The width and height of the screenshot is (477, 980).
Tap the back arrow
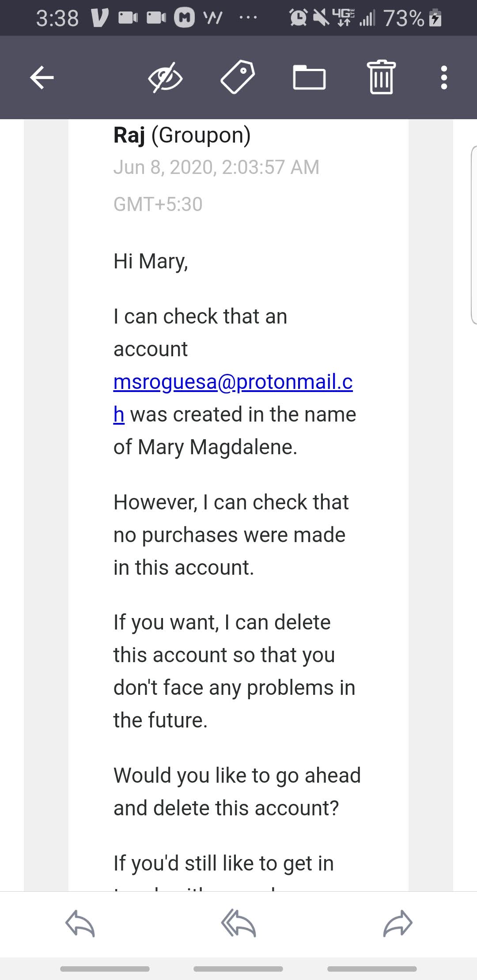[42, 78]
